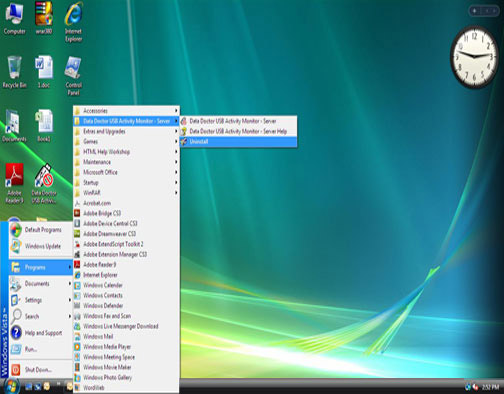Viewport: 504px width, 394px height.
Task: Click Adobe Bridge CS3 icon in Programs
Action: click(77, 213)
